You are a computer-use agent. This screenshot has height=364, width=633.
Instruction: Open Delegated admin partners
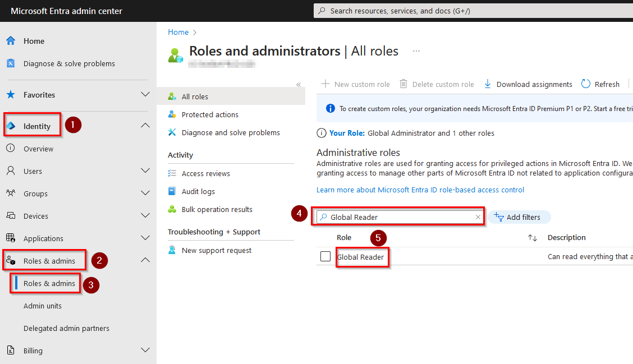66,328
